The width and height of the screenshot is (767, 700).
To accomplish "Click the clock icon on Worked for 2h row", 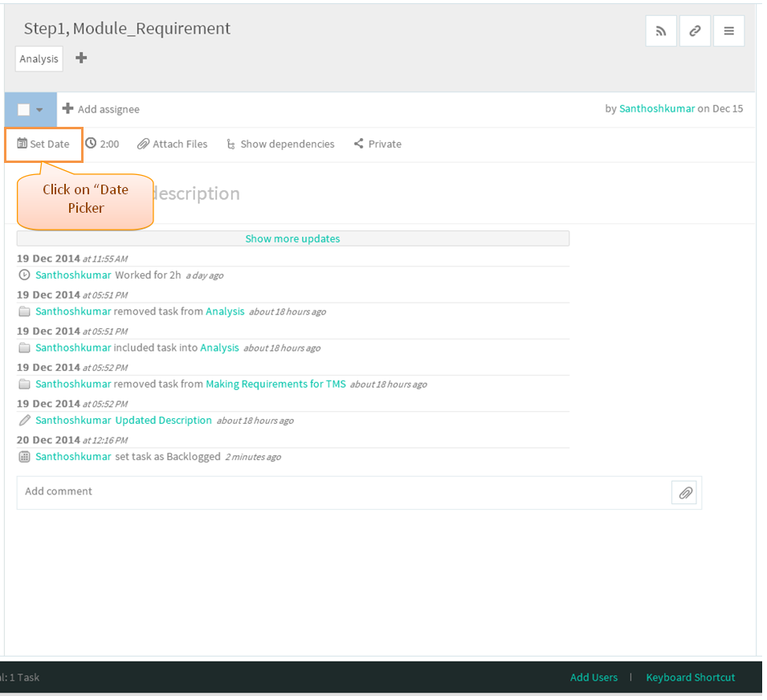I will 24,275.
